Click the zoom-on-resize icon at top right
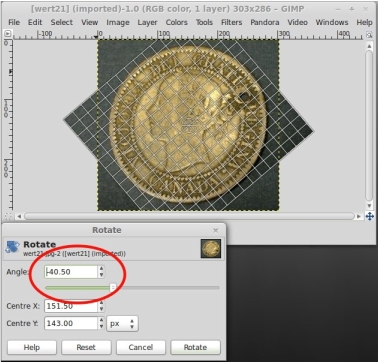The width and height of the screenshot is (378, 362). pos(369,34)
